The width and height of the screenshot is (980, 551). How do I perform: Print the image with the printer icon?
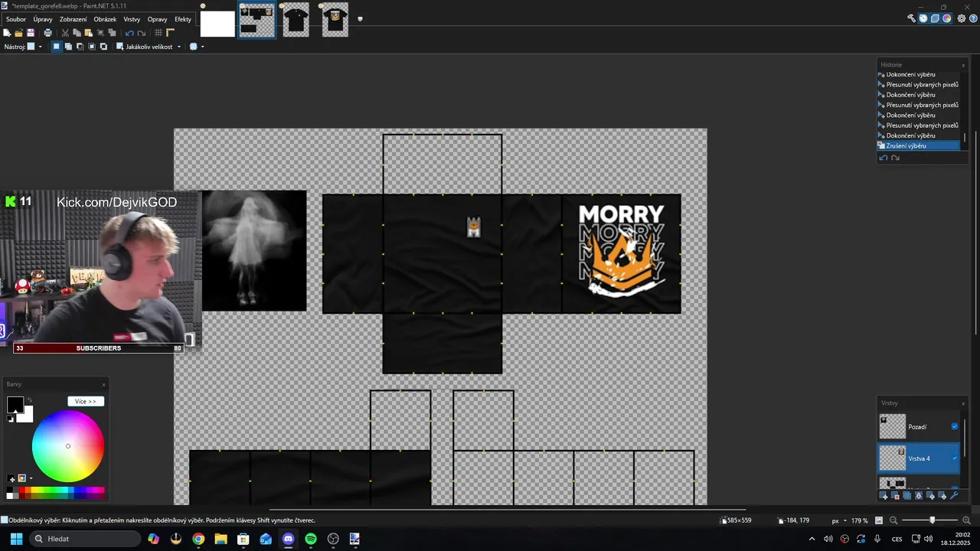[x=48, y=33]
